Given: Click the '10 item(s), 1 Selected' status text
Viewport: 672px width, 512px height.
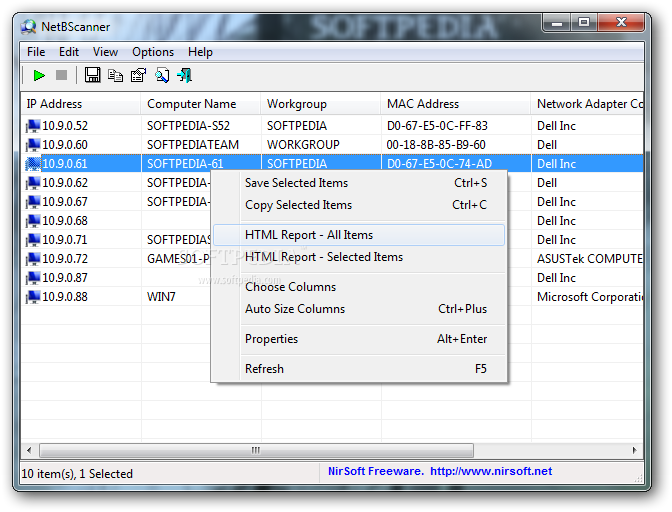Looking at the screenshot, I should coord(77,474).
